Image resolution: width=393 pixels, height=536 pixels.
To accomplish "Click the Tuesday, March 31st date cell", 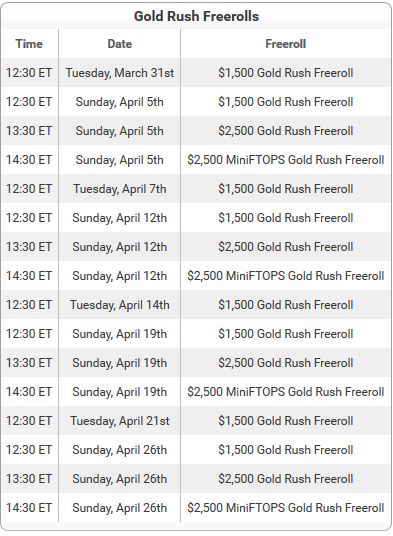I will [x=120, y=73].
